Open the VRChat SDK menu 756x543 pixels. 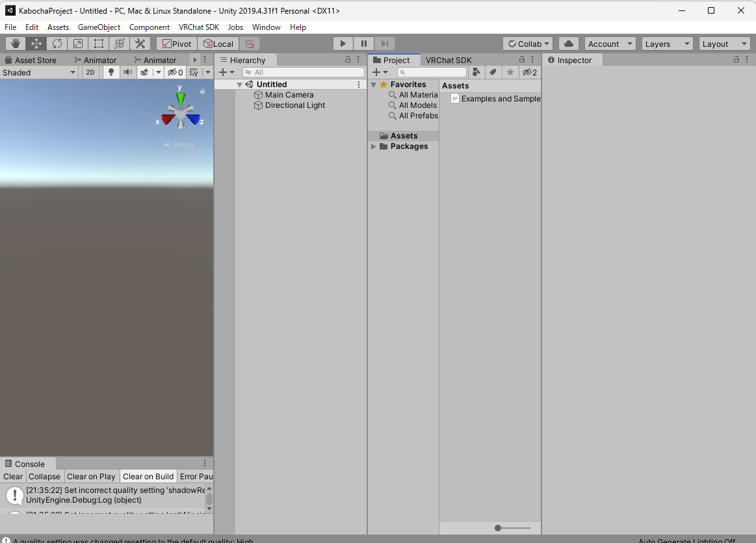click(x=199, y=27)
